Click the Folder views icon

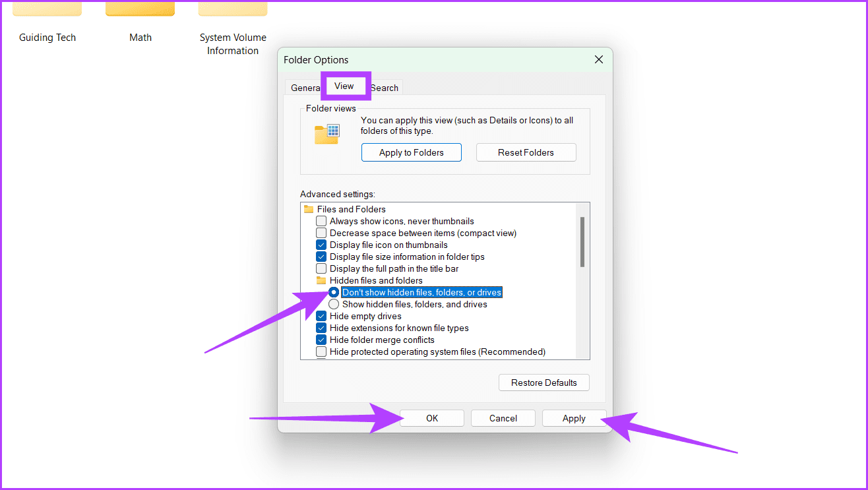326,133
